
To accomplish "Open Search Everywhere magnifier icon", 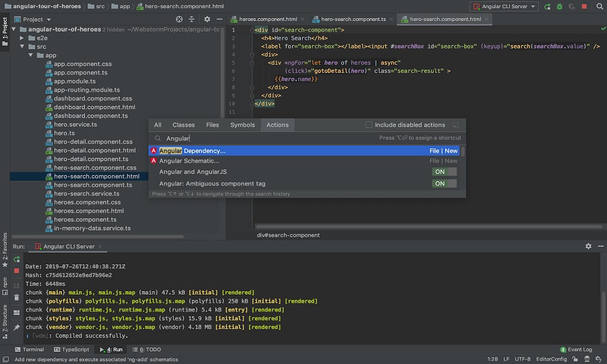I will click(599, 6).
